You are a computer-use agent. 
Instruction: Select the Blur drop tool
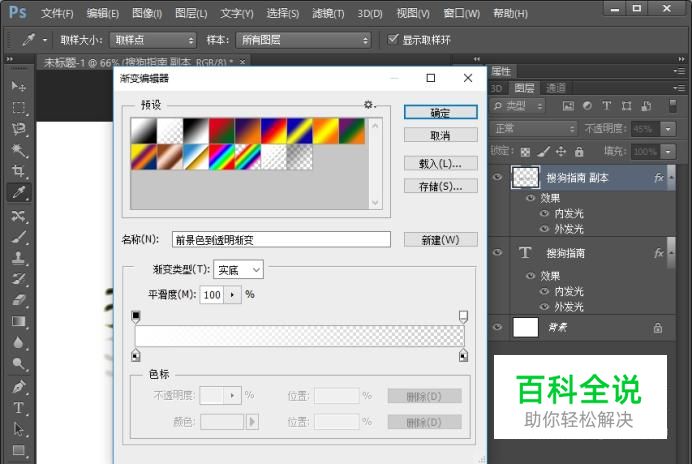point(18,343)
